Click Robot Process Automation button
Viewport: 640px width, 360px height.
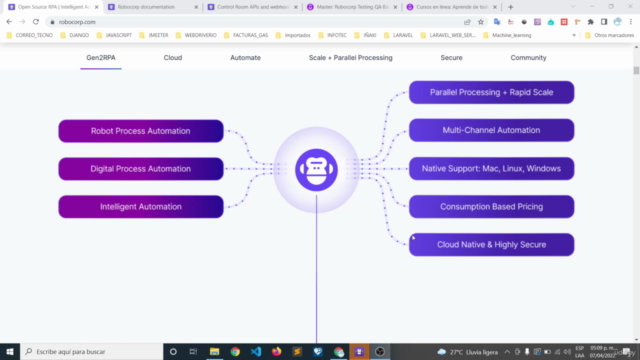(x=141, y=131)
